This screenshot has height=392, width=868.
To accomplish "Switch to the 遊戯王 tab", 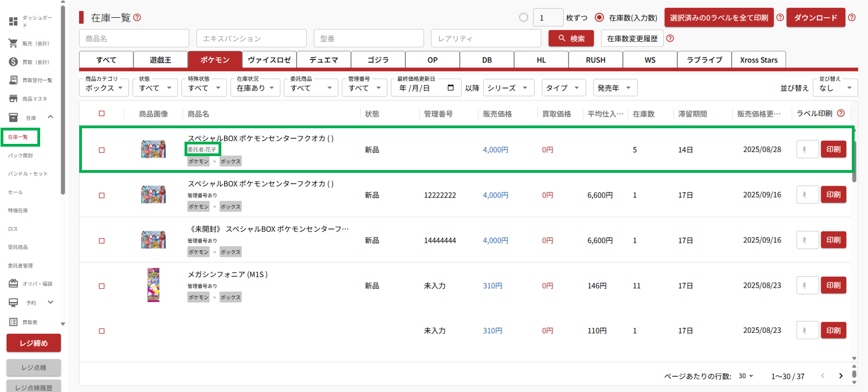I will (x=161, y=60).
